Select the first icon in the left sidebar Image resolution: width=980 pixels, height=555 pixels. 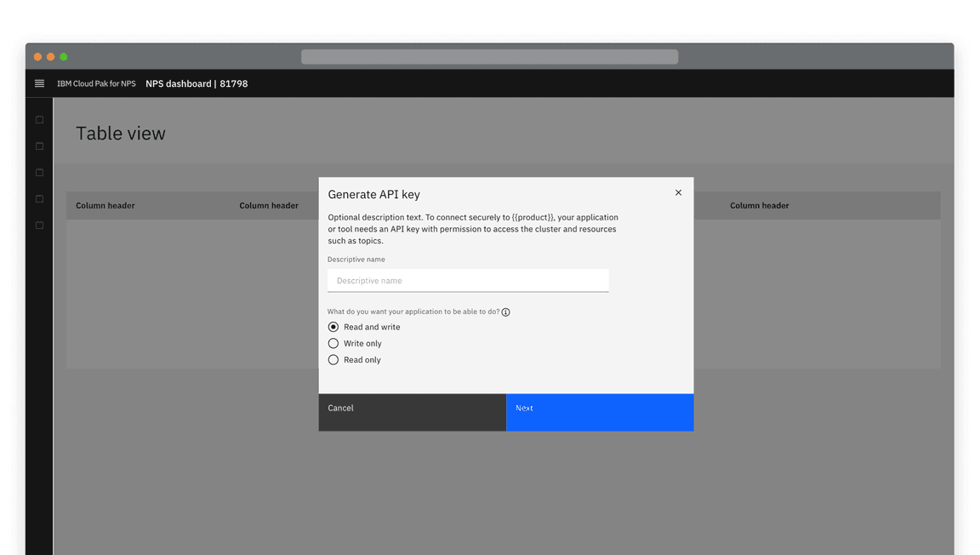coord(38,119)
